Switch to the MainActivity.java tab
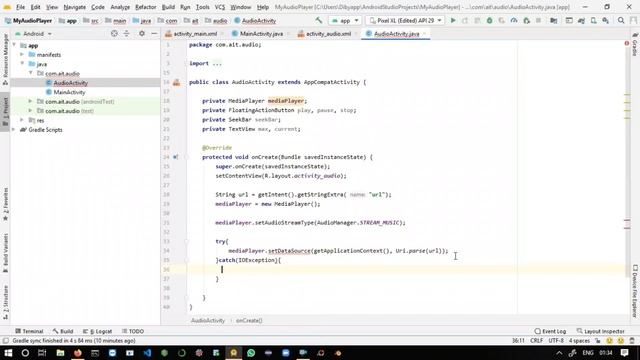640x360 pixels. (261, 34)
